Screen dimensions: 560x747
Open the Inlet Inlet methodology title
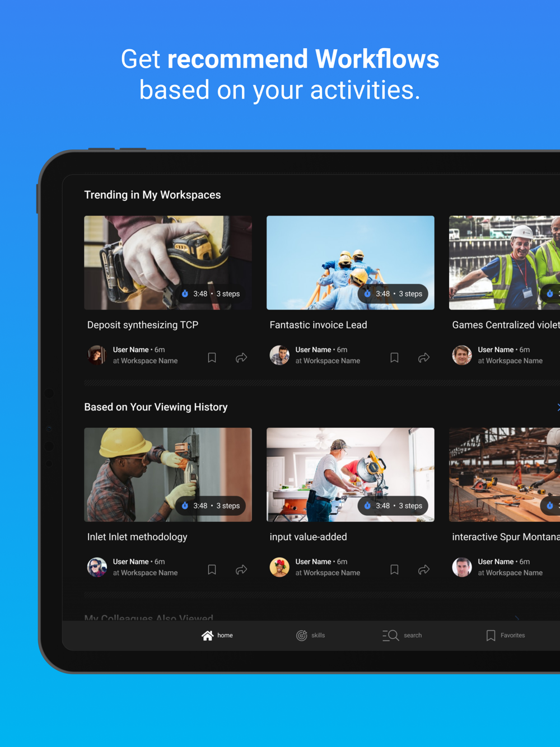click(x=137, y=537)
